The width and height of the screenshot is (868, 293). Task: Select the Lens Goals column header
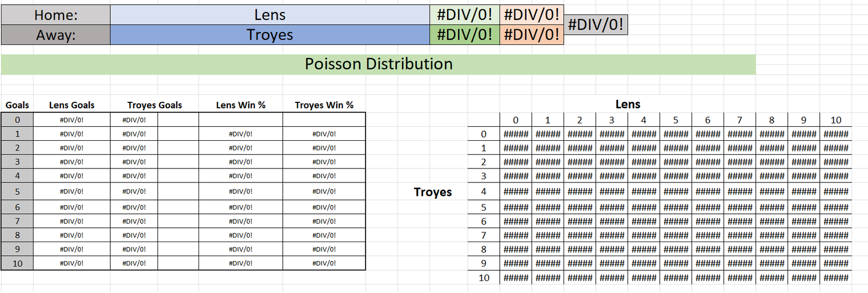72,105
